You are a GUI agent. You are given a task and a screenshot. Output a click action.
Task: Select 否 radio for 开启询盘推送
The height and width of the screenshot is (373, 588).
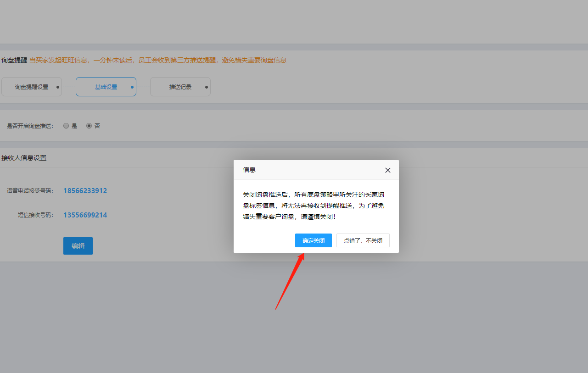[89, 126]
